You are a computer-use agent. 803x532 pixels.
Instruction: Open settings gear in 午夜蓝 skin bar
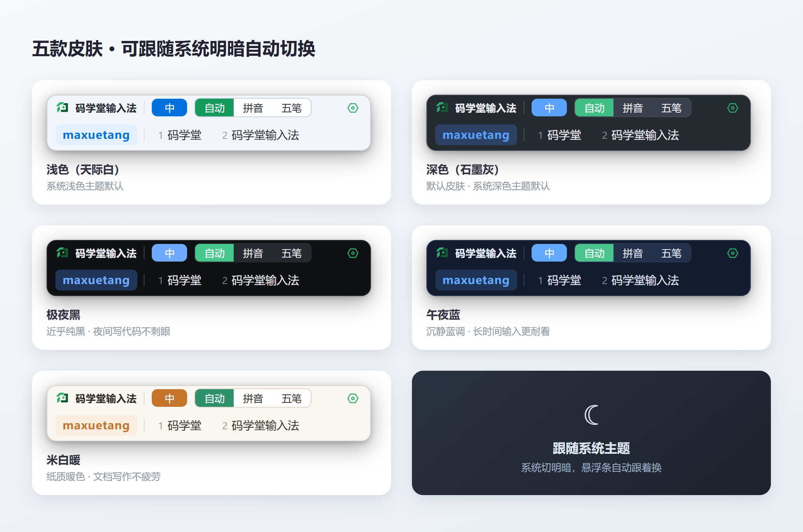733,253
